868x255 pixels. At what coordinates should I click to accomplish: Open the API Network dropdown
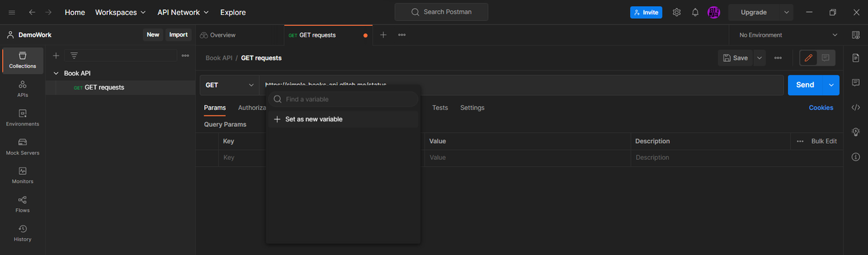point(183,12)
